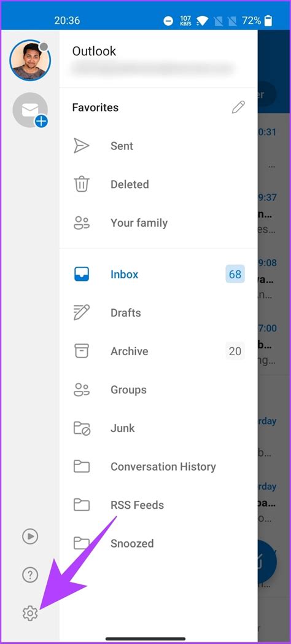Open the Archive folder
The width and height of the screenshot is (291, 644).
tap(158, 351)
